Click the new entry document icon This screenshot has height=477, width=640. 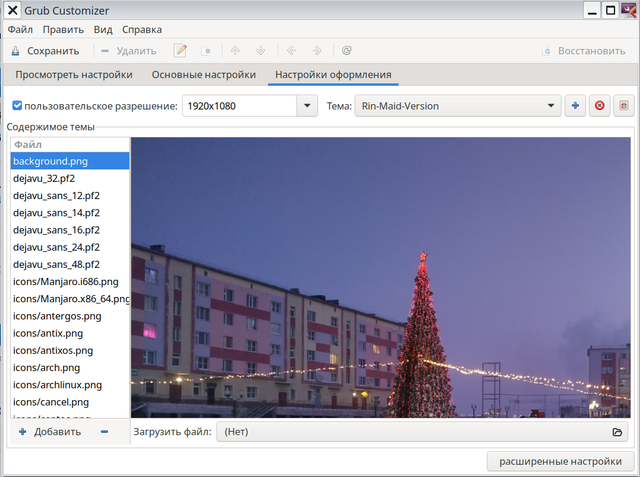tap(206, 51)
